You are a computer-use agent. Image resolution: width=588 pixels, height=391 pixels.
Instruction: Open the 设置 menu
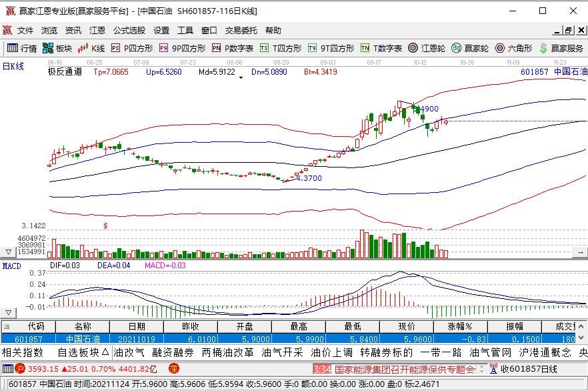point(161,31)
